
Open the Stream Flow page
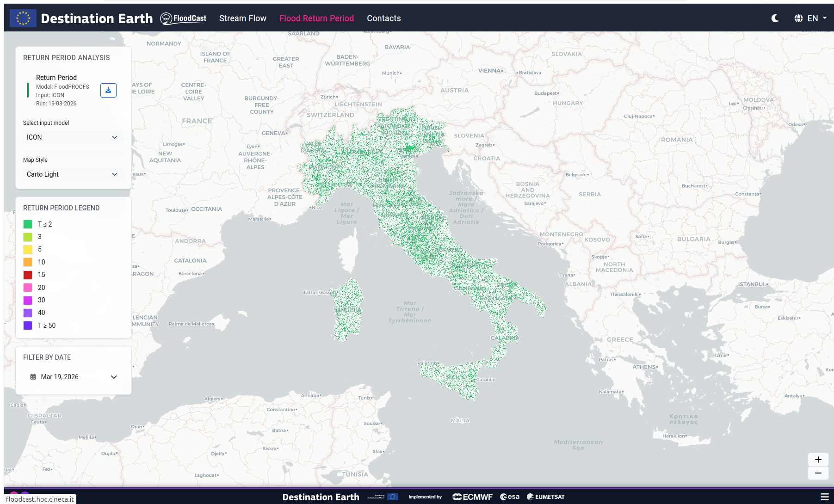click(x=243, y=18)
